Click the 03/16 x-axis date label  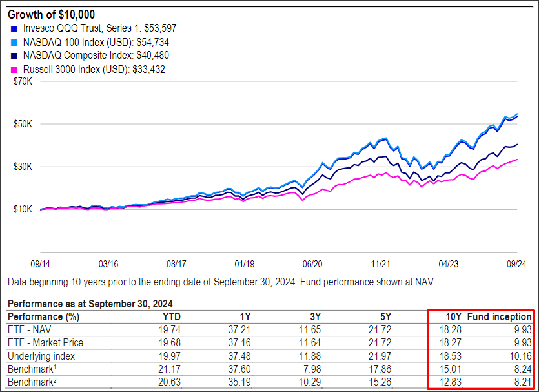point(108,264)
